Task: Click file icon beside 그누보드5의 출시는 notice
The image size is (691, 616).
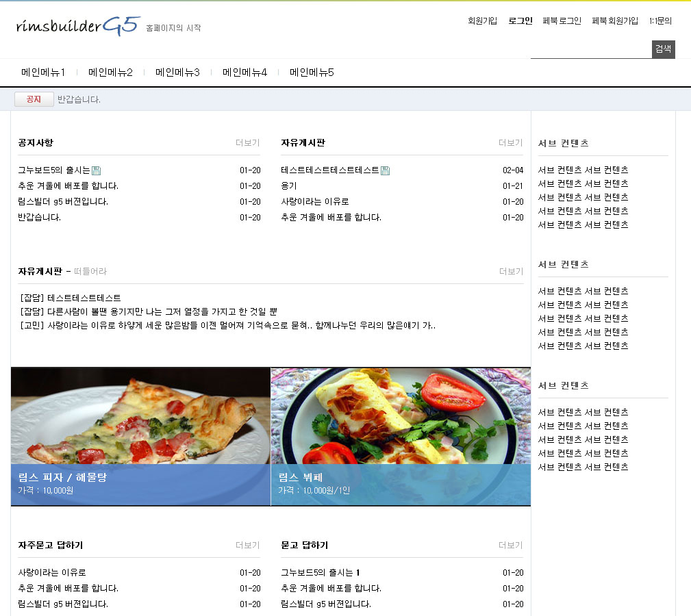Action: (x=97, y=170)
